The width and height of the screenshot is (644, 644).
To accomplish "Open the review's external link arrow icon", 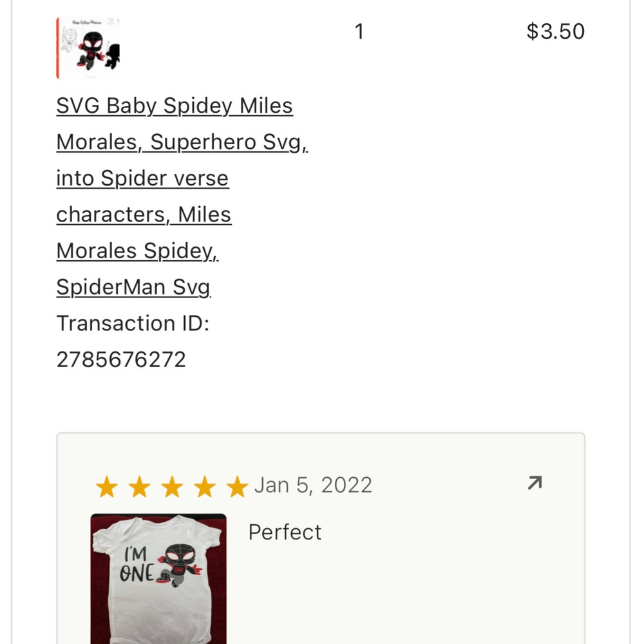I will coord(535,483).
